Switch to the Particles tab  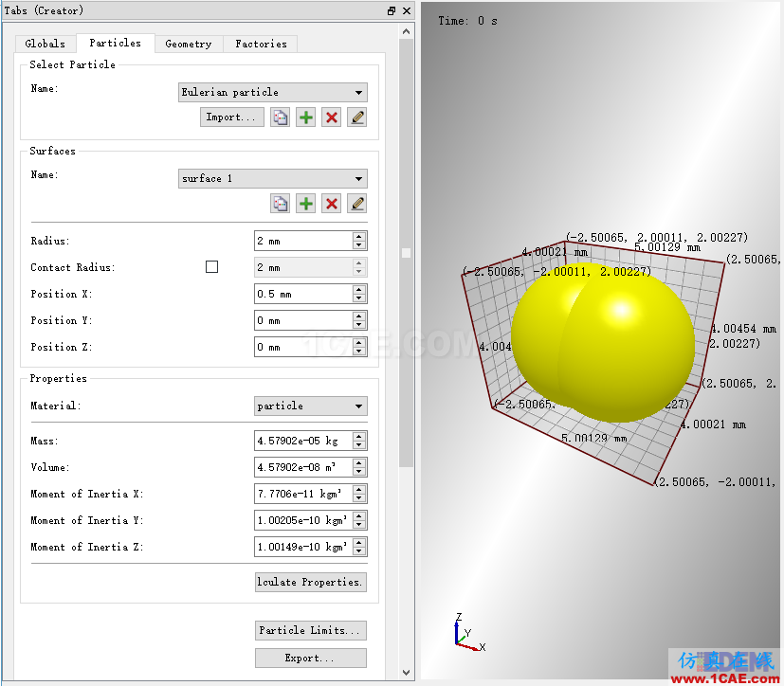[x=115, y=43]
